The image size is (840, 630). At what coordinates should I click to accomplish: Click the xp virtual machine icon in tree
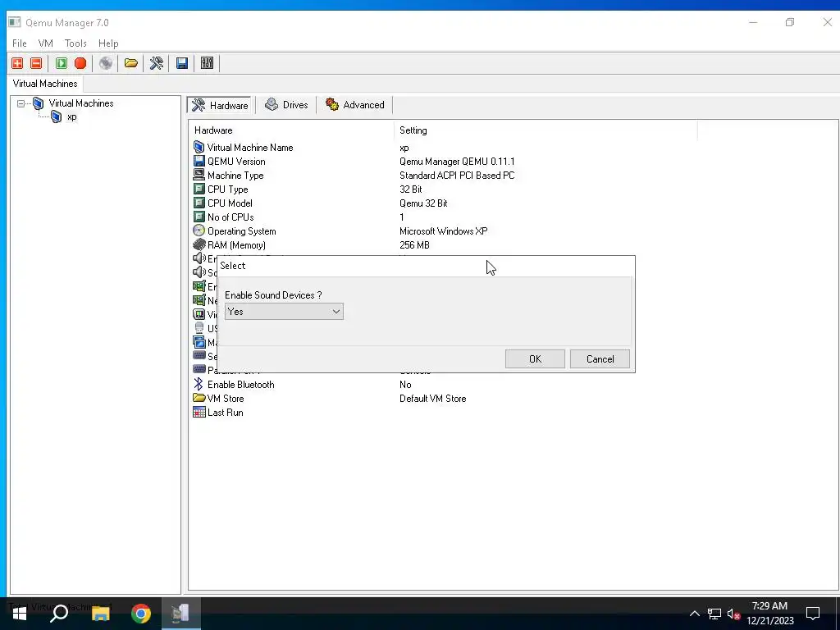click(57, 116)
